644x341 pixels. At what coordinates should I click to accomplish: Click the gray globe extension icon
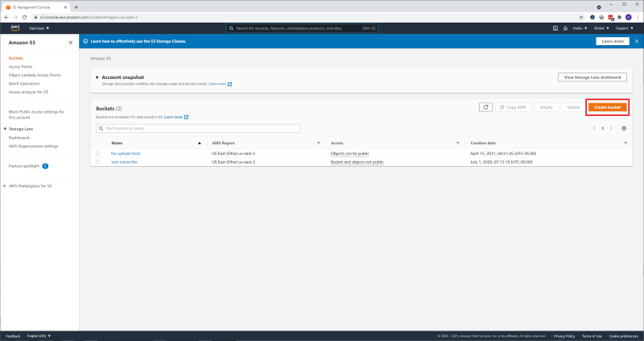click(601, 17)
